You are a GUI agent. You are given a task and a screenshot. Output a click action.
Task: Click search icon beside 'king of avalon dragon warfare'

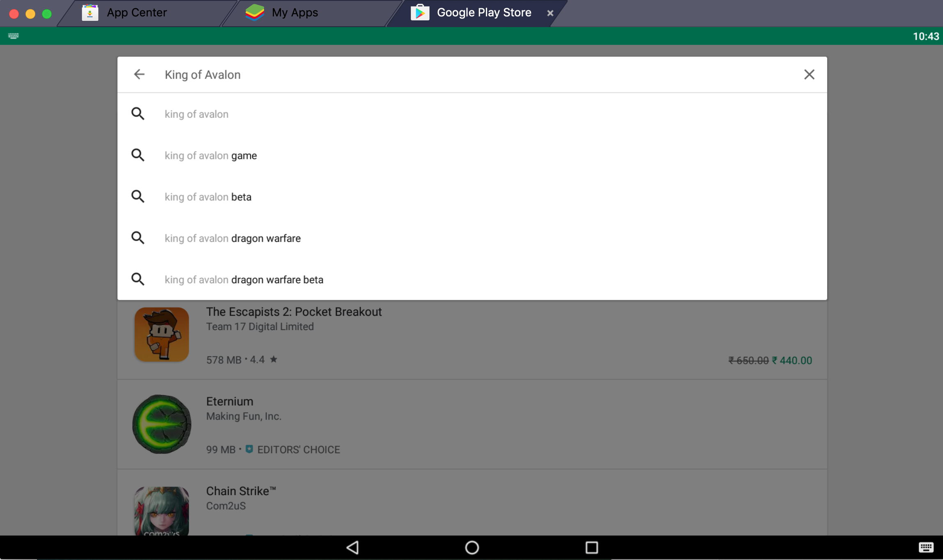tap(138, 238)
